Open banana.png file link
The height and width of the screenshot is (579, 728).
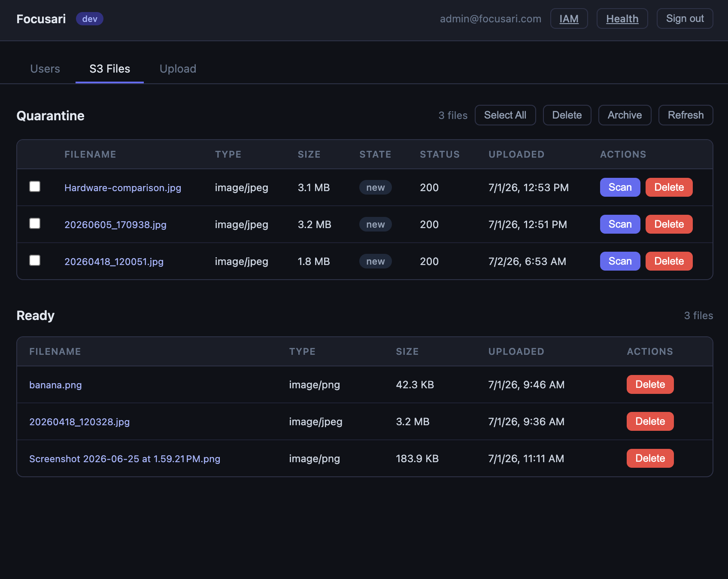click(x=55, y=385)
